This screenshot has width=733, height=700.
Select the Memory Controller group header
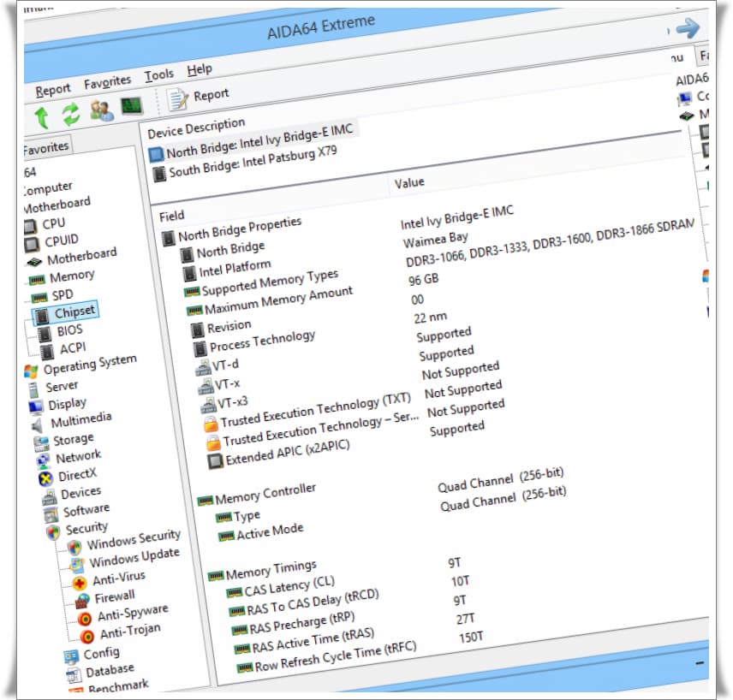(x=257, y=495)
